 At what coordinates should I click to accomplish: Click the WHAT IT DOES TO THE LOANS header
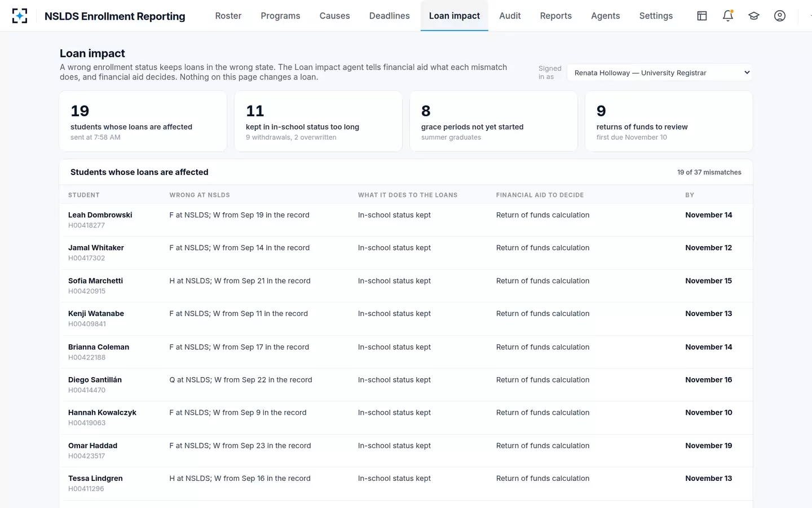point(408,195)
